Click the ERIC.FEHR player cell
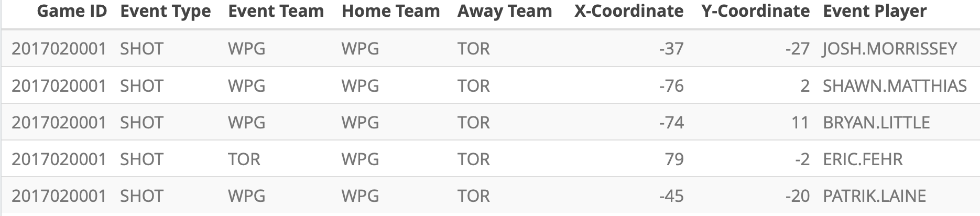 863,159
